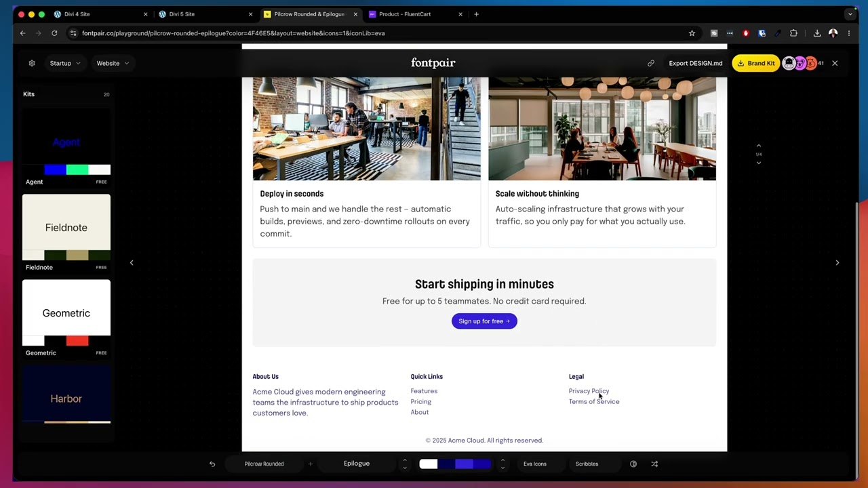The height and width of the screenshot is (488, 868).
Task: Open the Chrome downloads icon
Action: tap(817, 33)
